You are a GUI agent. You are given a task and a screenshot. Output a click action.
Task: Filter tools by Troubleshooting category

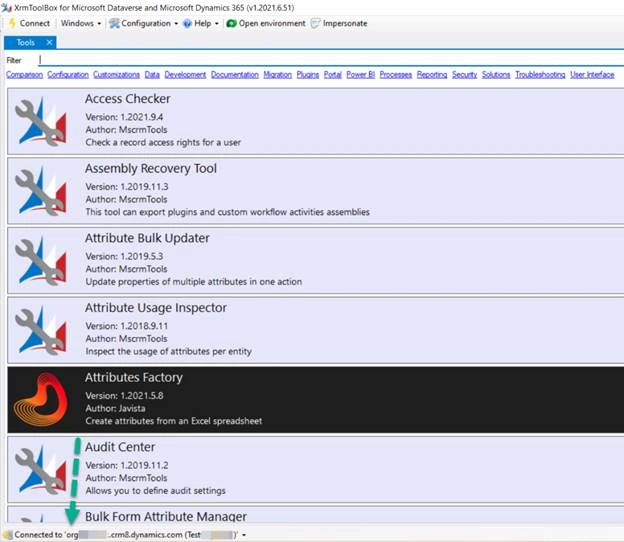tap(540, 75)
